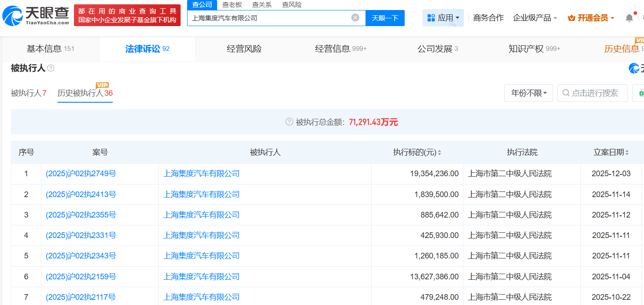Expand the 应用 dropdown menu
The width and height of the screenshot is (644, 305).
point(443,18)
